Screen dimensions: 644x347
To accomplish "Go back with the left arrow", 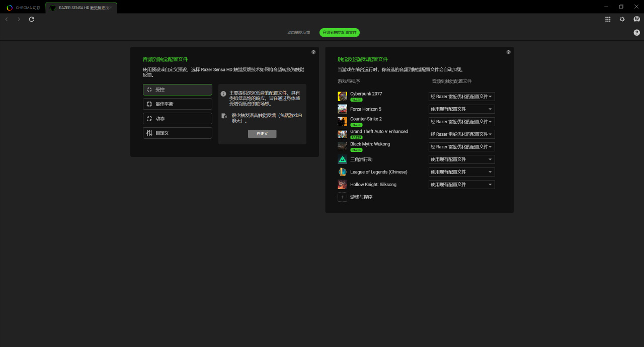I will [7, 19].
